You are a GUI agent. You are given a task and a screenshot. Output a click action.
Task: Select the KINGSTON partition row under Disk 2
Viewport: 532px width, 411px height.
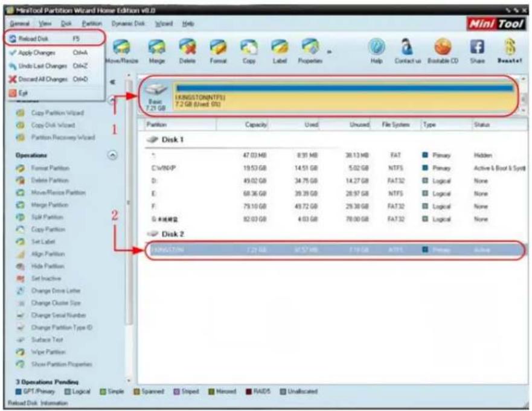(x=336, y=250)
